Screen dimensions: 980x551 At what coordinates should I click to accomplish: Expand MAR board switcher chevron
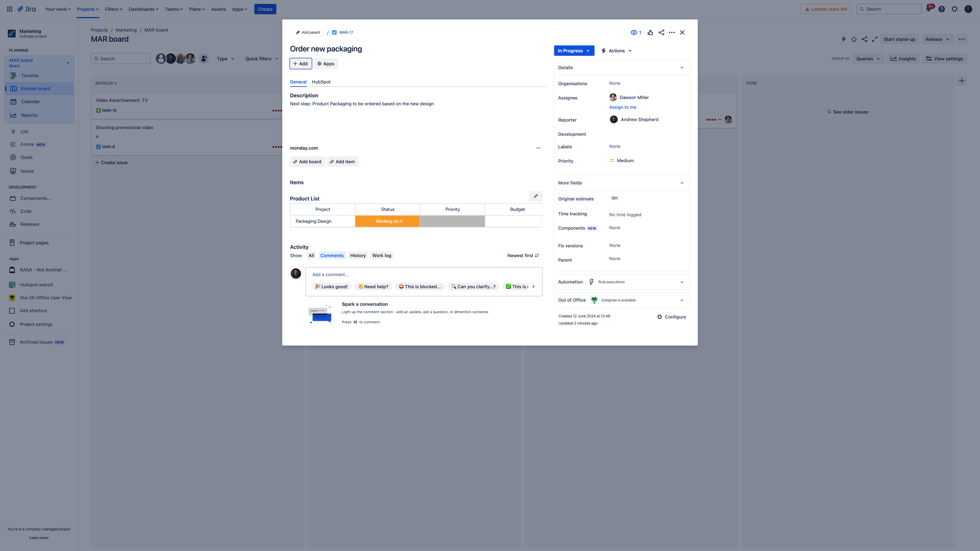(68, 63)
